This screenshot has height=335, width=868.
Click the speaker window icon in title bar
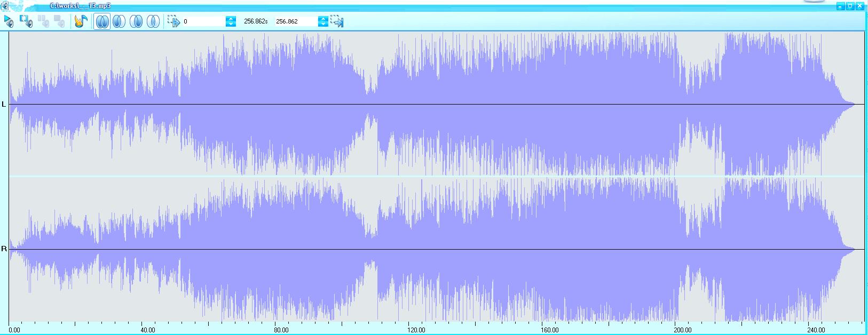[4, 6]
